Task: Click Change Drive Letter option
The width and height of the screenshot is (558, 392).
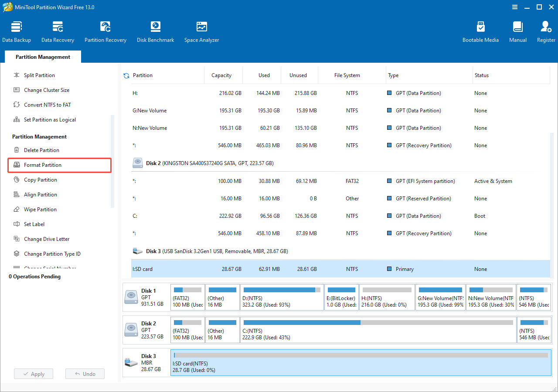Action: point(47,239)
